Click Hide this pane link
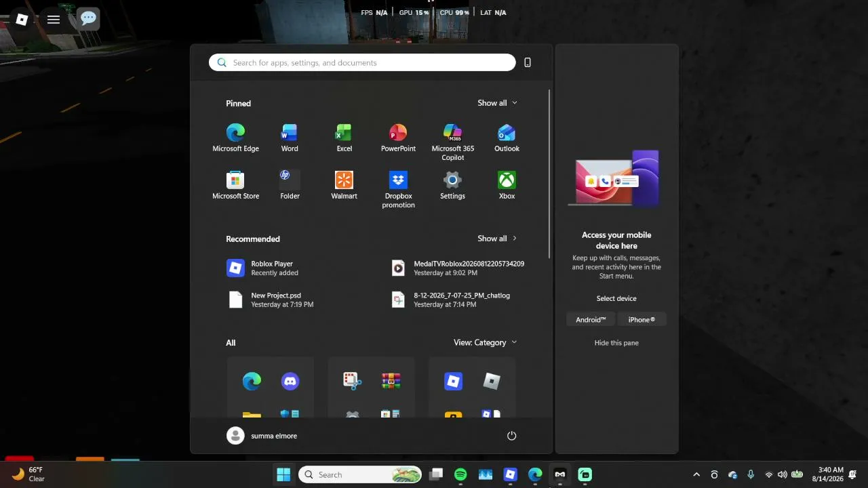868x488 pixels. tap(616, 343)
